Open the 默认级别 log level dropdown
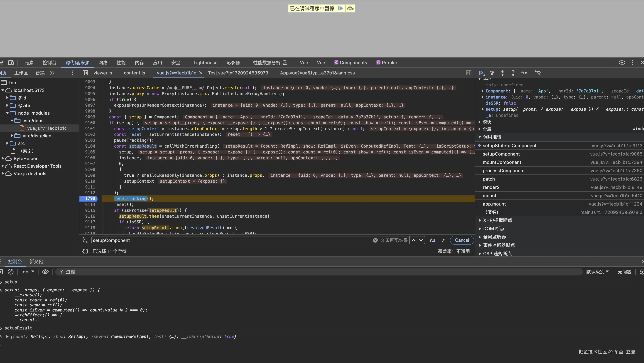This screenshot has width=644, height=363. point(597,271)
